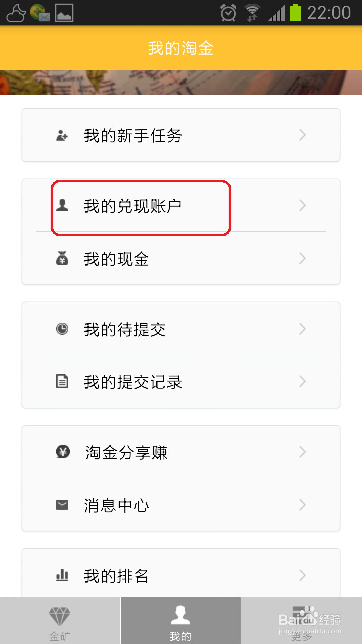
Task: Tap the yen coin icon beside 淘金分享赚
Action: tap(63, 452)
